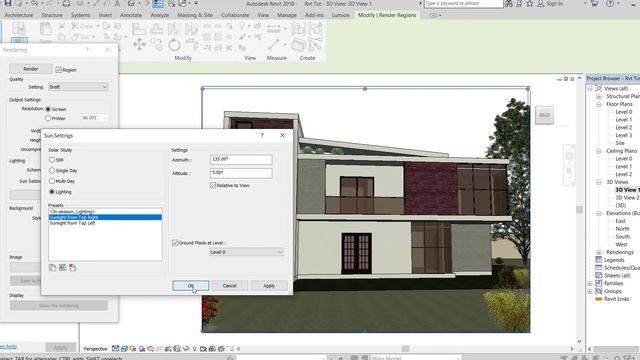The width and height of the screenshot is (640, 360).
Task: Select the Rotate tool in Modify panel
Action: (174, 44)
